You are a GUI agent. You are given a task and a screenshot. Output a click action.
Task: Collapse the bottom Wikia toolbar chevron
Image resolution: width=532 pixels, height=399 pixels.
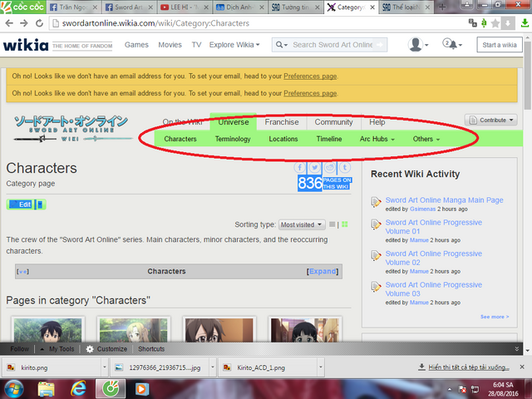pyautogui.click(x=517, y=349)
